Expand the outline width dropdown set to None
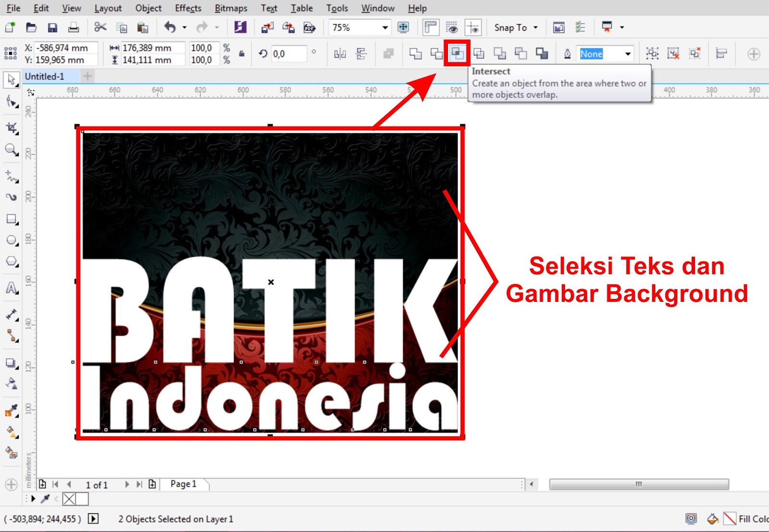This screenshot has width=769, height=532. [x=628, y=54]
